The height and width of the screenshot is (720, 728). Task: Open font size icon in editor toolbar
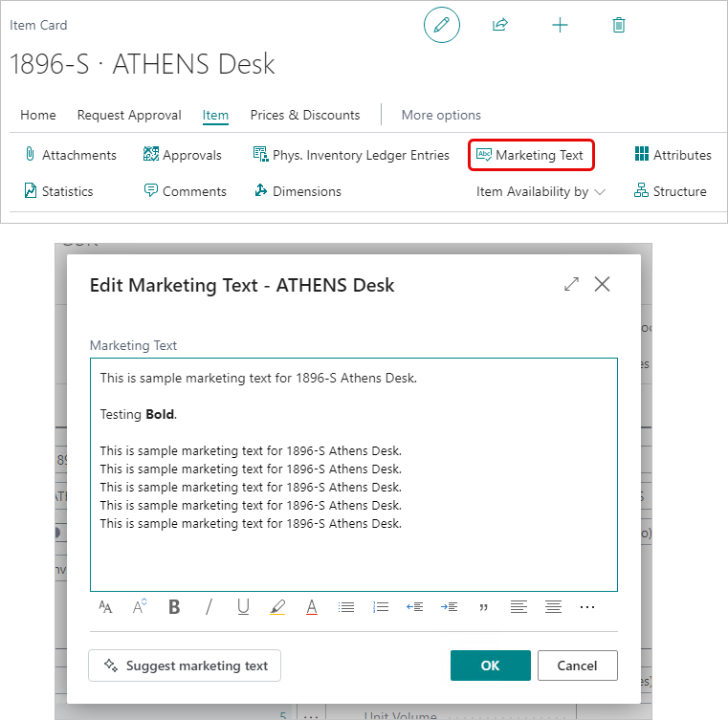140,607
